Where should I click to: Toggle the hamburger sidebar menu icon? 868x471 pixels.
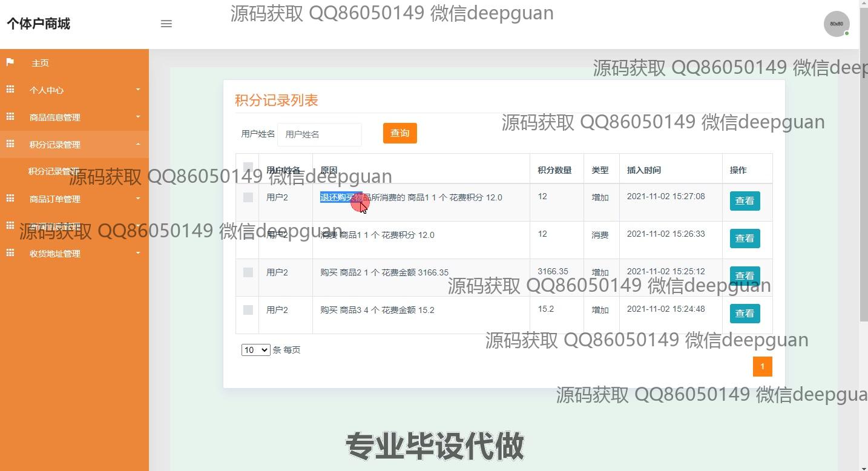166,24
